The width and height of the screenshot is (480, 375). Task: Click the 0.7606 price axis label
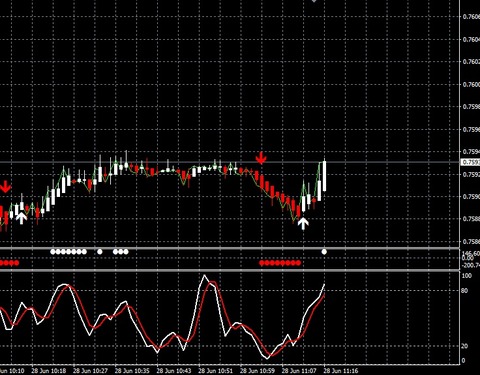[x=471, y=17]
